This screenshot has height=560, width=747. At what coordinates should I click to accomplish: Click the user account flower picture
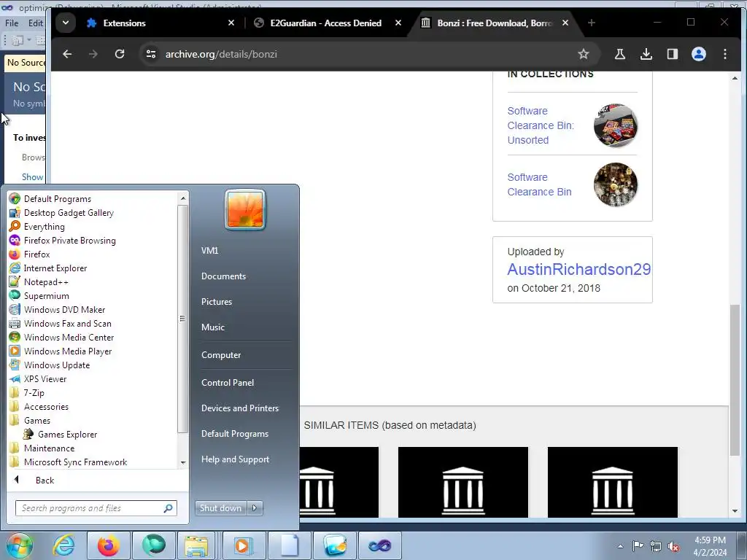tap(245, 209)
